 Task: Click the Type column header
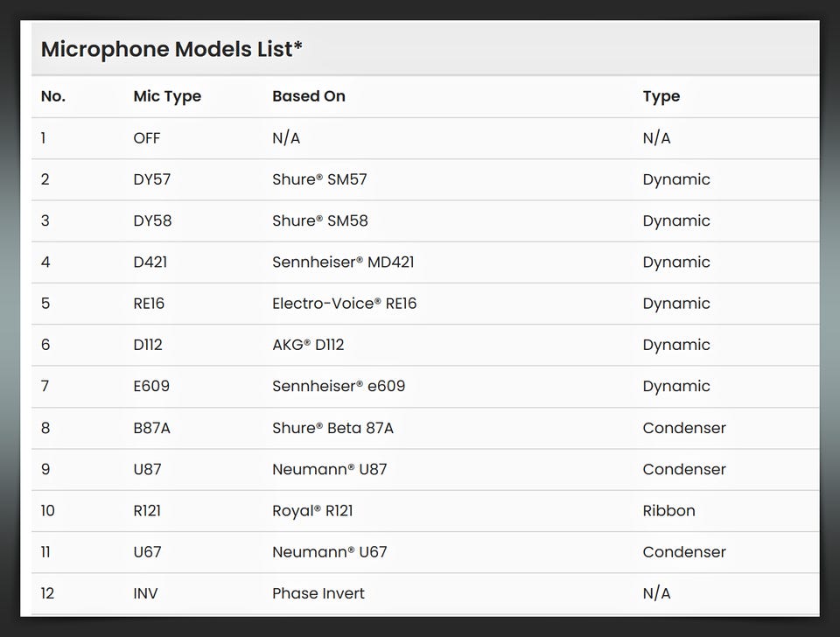coord(661,96)
